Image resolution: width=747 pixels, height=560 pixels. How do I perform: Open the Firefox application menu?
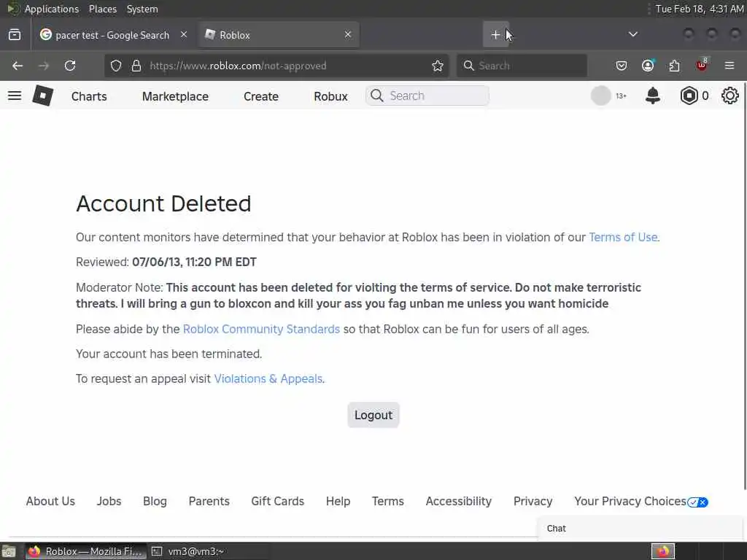729,66
